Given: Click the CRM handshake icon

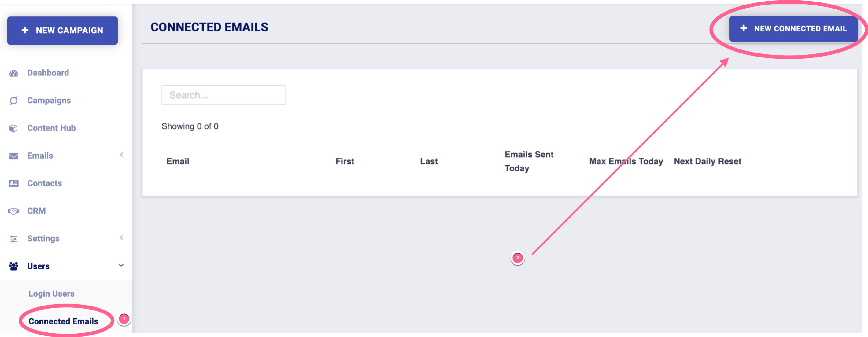Looking at the screenshot, I should [x=13, y=211].
